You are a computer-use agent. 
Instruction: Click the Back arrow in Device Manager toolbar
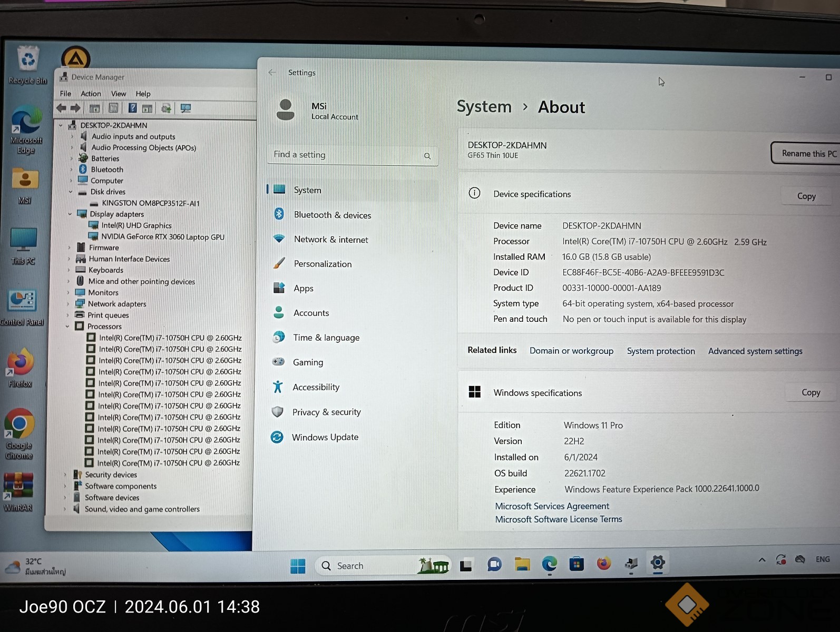[x=62, y=108]
